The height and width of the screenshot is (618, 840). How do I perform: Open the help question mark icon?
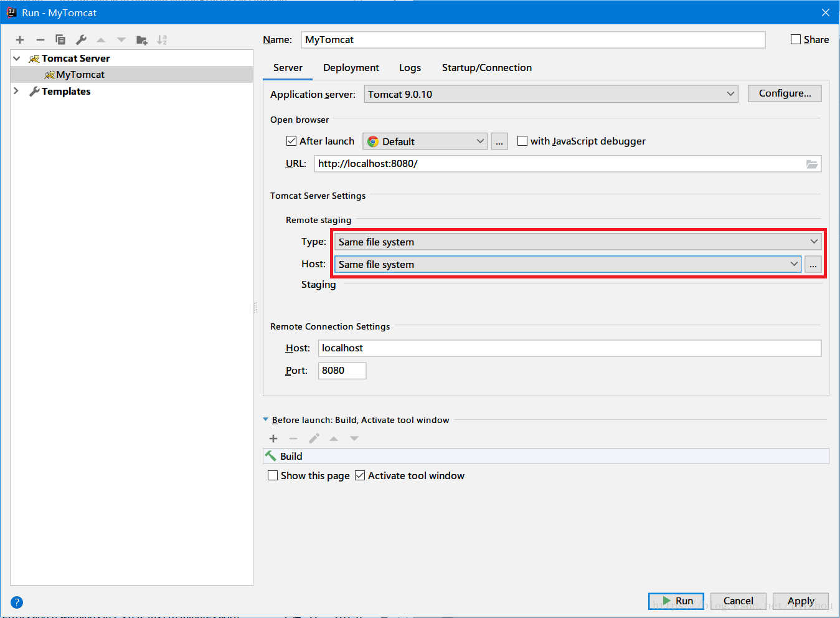(x=17, y=602)
